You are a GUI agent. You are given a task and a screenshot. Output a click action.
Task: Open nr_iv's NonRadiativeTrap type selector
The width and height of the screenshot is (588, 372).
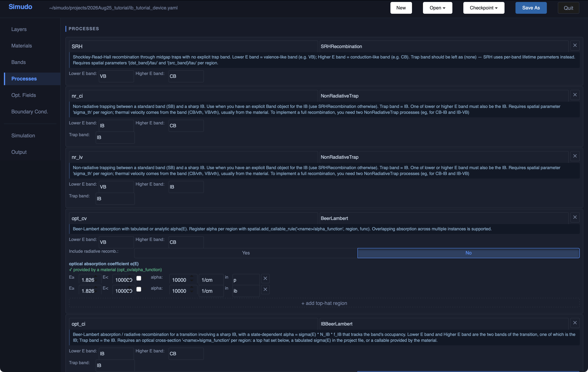coord(444,157)
